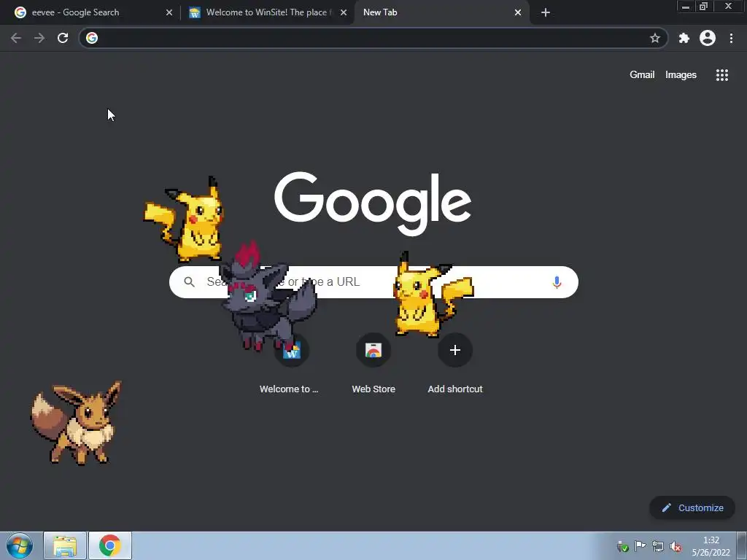Open the network tray icon
Viewport: 747px width, 560px height.
pyautogui.click(x=658, y=547)
